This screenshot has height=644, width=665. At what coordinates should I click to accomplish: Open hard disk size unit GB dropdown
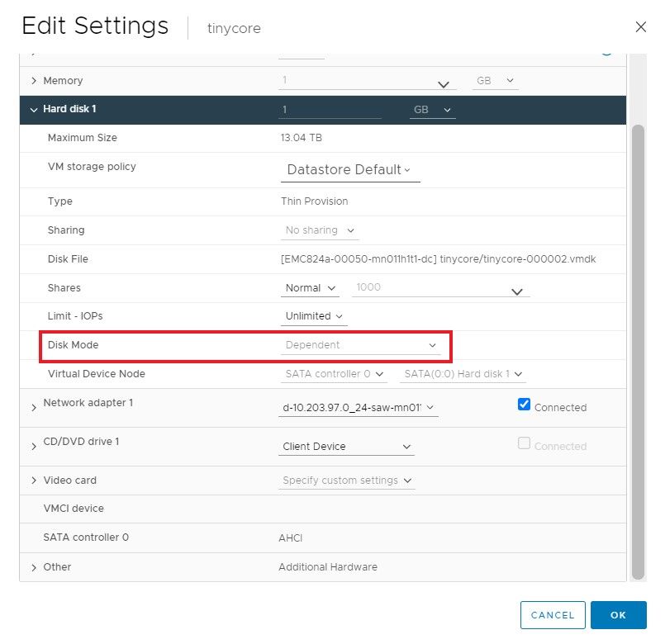pyautogui.click(x=432, y=110)
